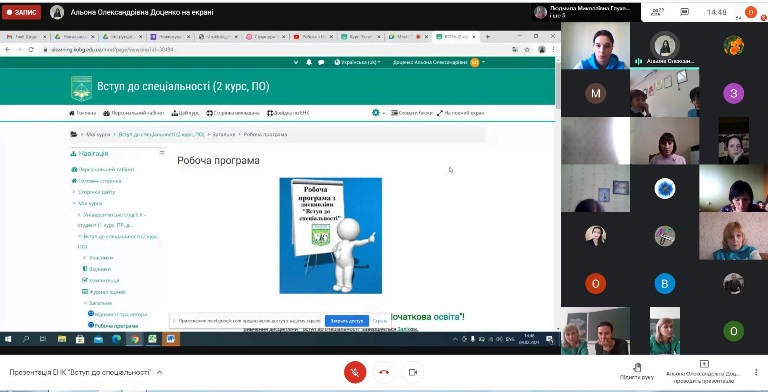The image size is (768, 392).
Task: Open the chat messages icon
Action: pos(685,12)
